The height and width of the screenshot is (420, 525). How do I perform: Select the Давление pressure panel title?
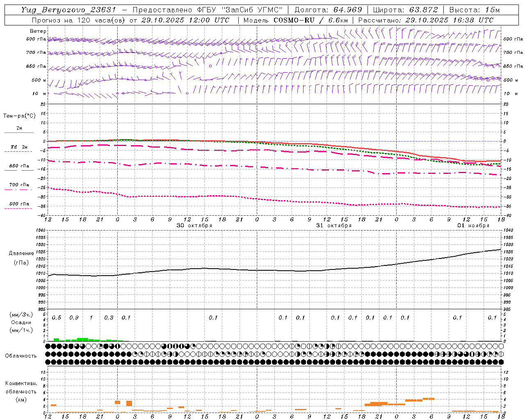coord(21,253)
